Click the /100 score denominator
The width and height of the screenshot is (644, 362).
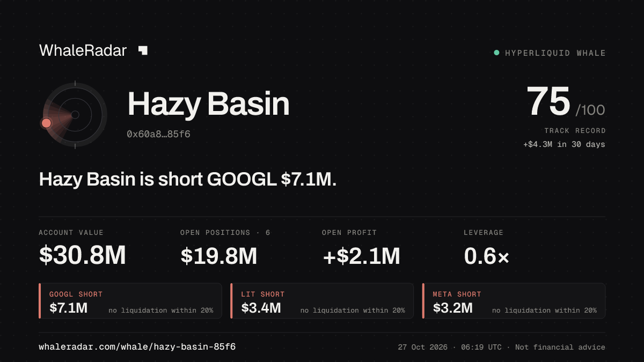click(x=590, y=110)
